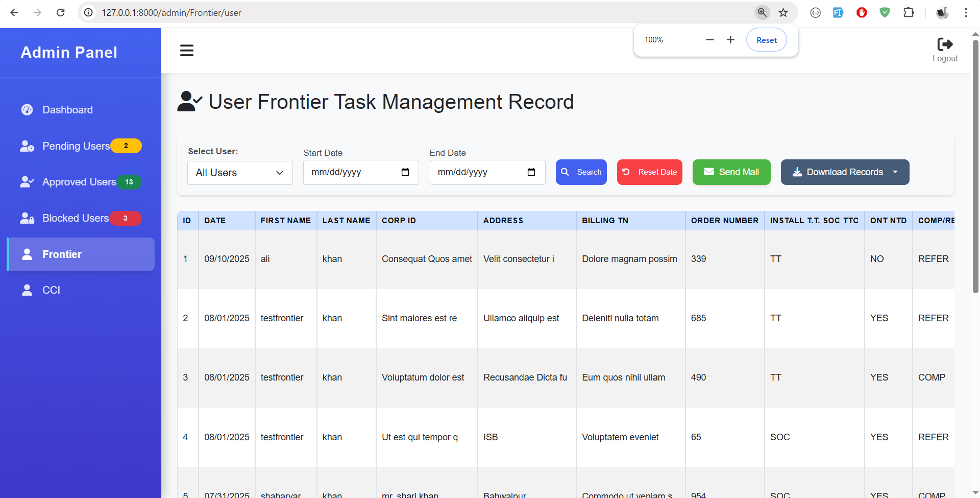Image resolution: width=980 pixels, height=498 pixels.
Task: Click the Logout icon
Action: (945, 45)
